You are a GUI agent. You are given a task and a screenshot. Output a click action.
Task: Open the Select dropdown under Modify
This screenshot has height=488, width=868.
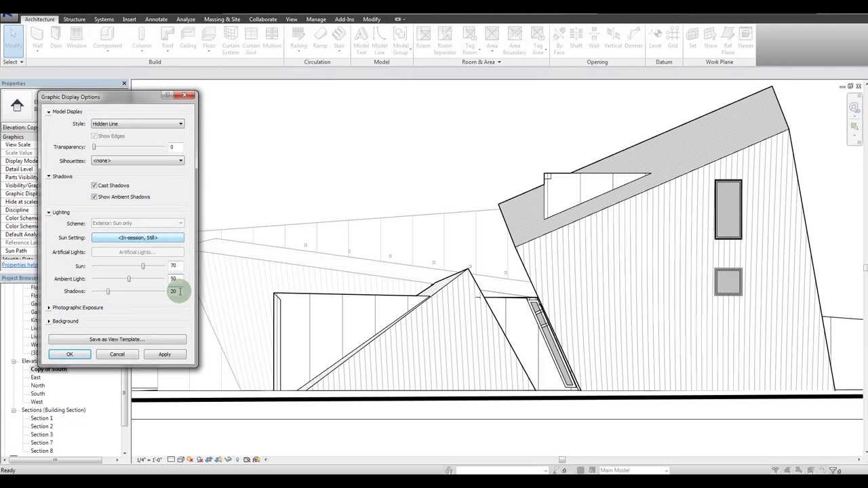[13, 62]
